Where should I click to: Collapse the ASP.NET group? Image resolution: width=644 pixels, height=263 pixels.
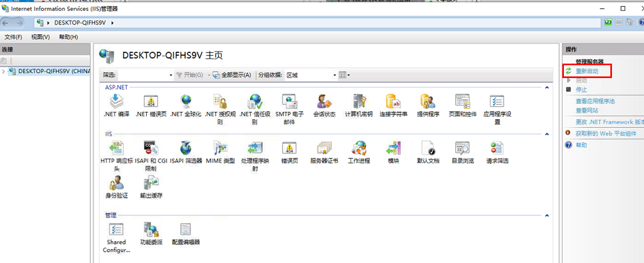tap(547, 87)
